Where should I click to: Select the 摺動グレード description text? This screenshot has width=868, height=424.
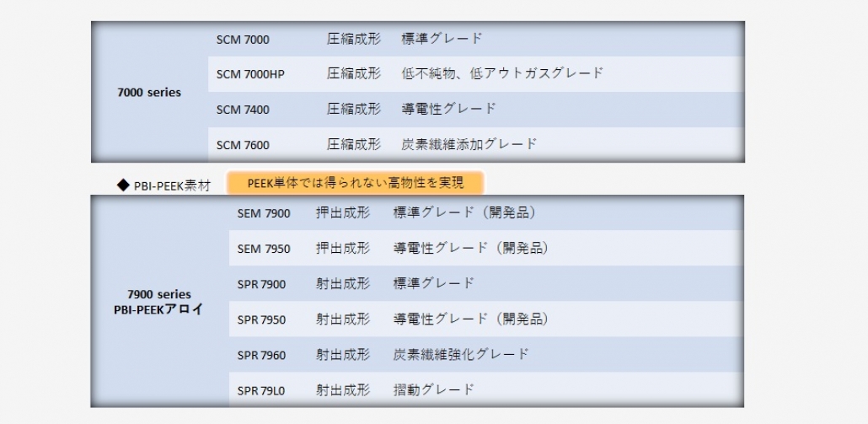[434, 389]
